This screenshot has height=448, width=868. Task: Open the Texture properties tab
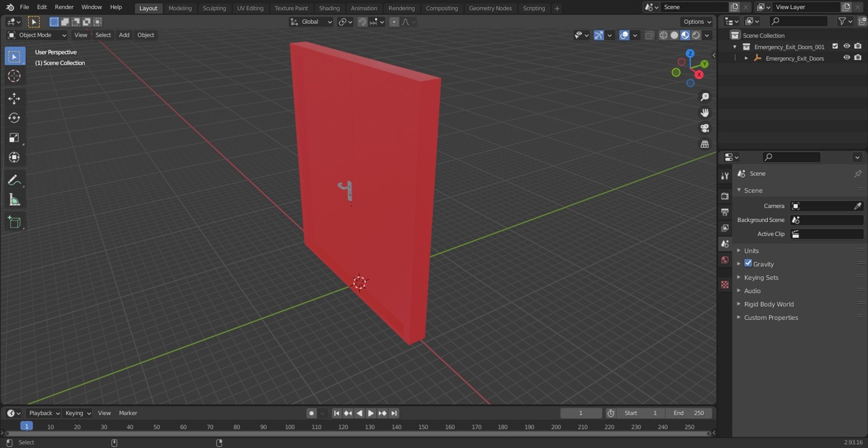[725, 284]
